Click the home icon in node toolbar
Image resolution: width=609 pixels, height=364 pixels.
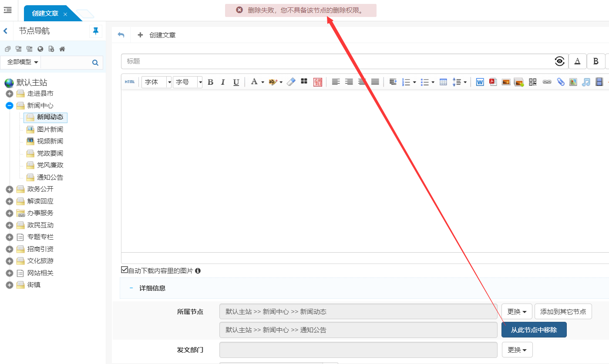(62, 49)
